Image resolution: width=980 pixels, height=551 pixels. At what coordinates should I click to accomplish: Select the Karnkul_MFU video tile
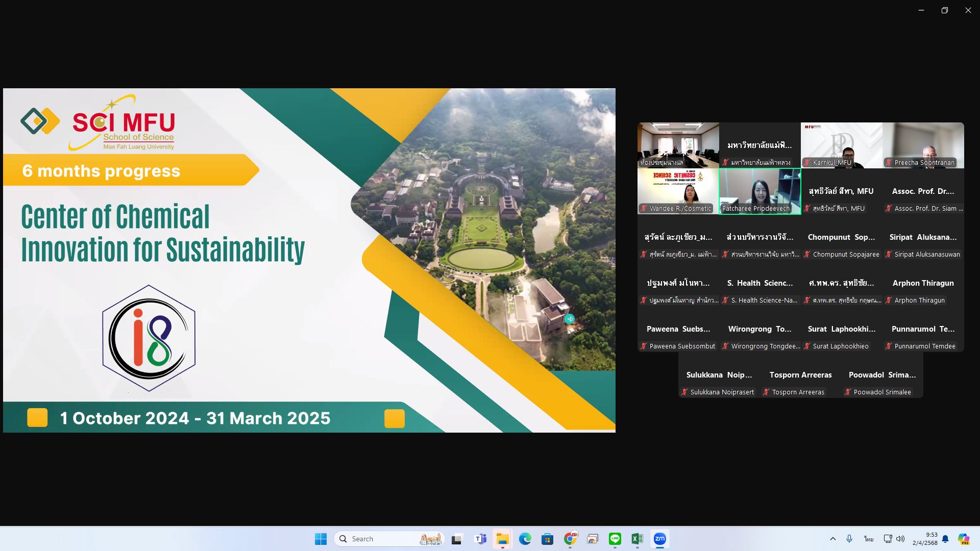point(842,145)
